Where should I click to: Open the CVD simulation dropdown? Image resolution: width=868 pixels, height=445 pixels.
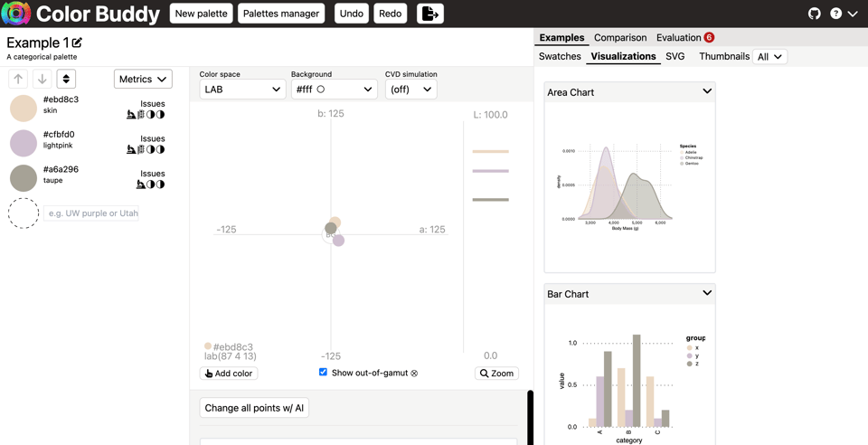click(410, 90)
